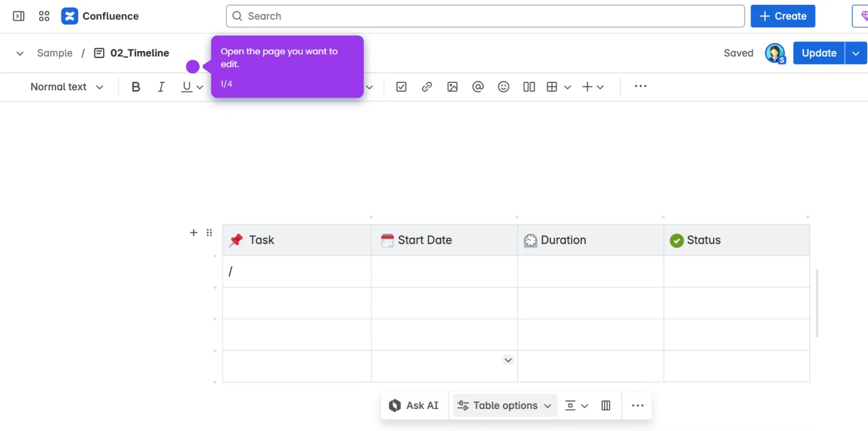
Task: Click the cell containing the slash
Action: (x=297, y=272)
